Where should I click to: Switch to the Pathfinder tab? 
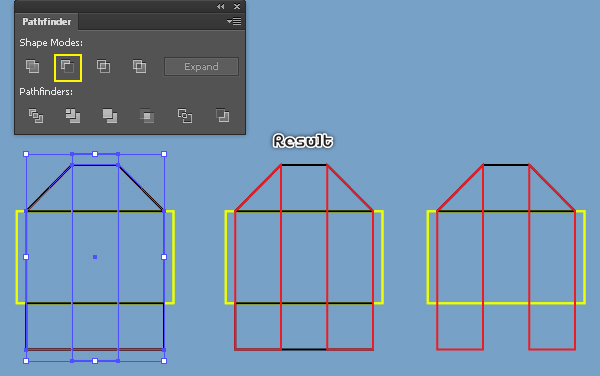[x=47, y=22]
